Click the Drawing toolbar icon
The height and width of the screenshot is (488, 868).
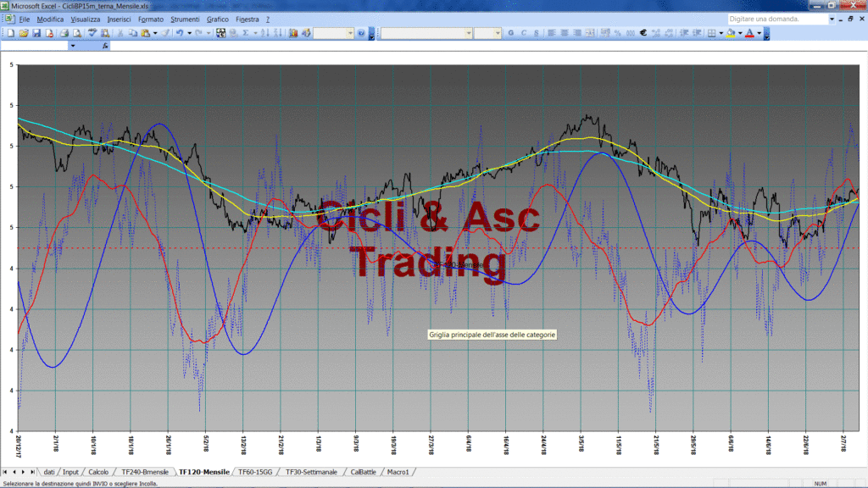click(306, 33)
